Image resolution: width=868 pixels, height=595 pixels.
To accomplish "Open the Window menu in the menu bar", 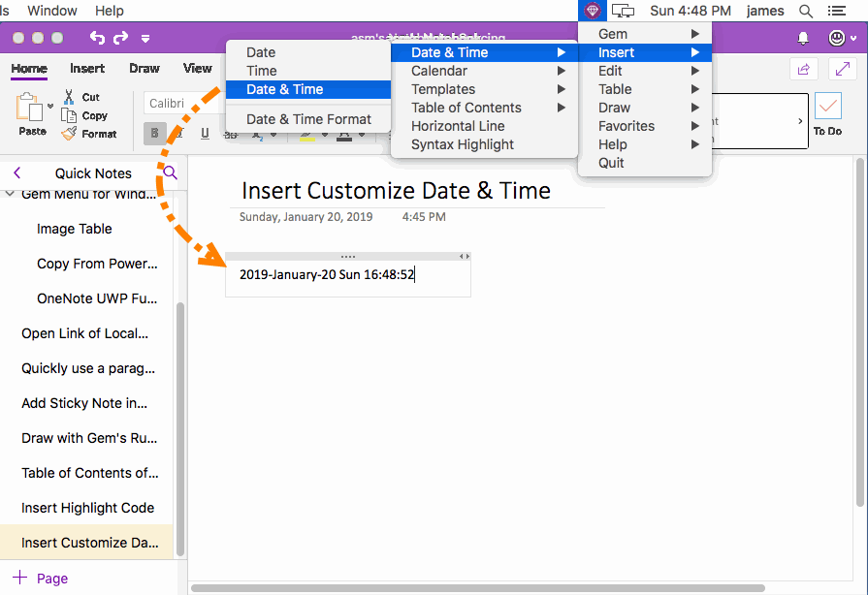I will [52, 11].
